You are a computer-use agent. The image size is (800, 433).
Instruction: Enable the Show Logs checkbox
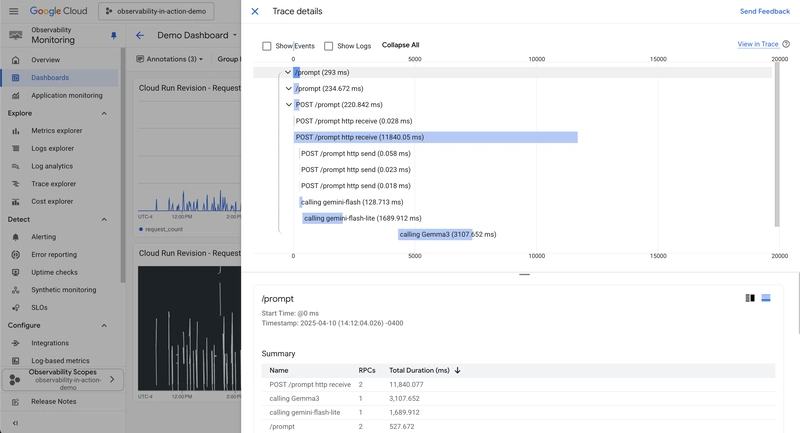[328, 46]
